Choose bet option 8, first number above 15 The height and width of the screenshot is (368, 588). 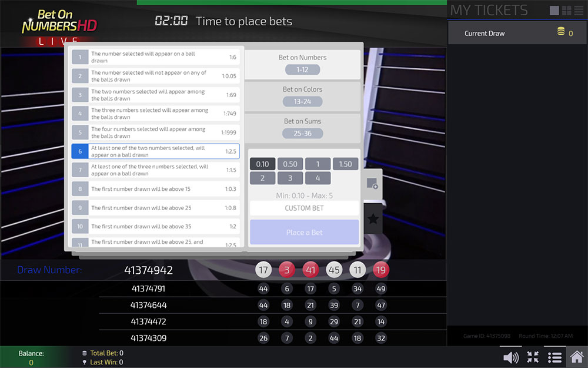[155, 189]
